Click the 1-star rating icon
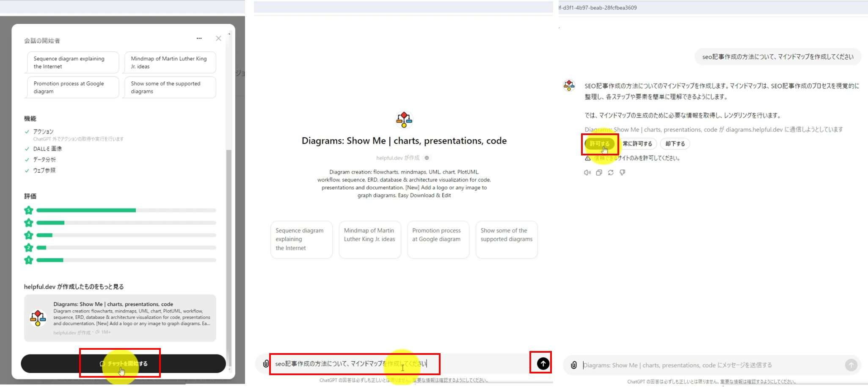Screen dimensions: 868x387 coord(29,260)
